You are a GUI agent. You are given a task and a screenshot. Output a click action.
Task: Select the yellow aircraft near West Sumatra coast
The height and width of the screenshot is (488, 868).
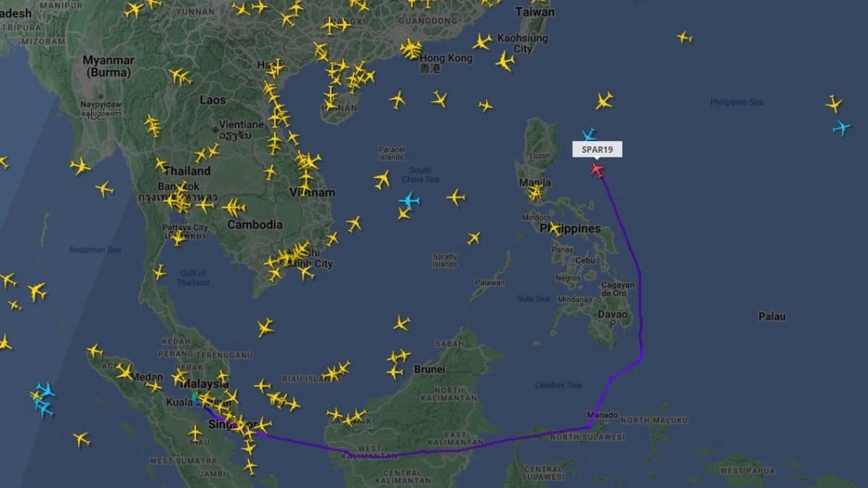pos(82,439)
